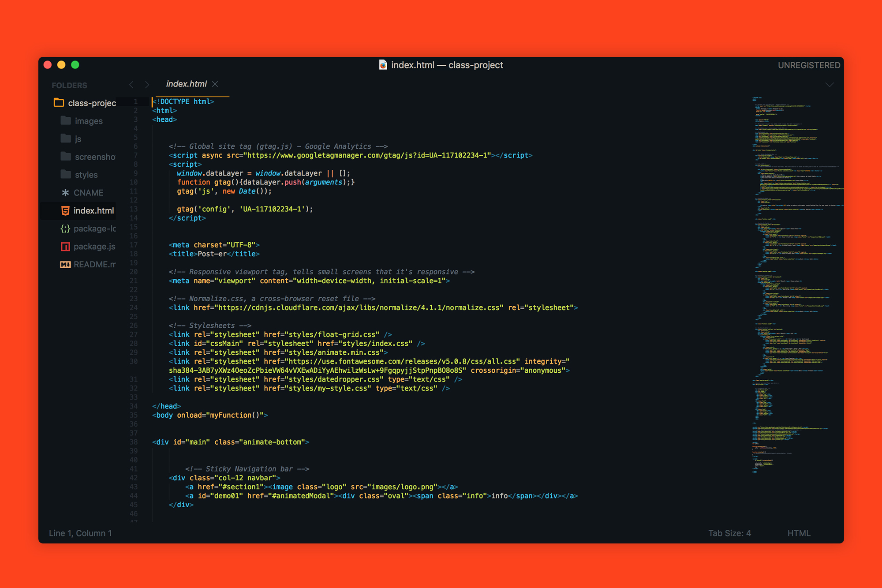Maximize the window with green button
Viewport: 882px width, 588px height.
tap(75, 65)
